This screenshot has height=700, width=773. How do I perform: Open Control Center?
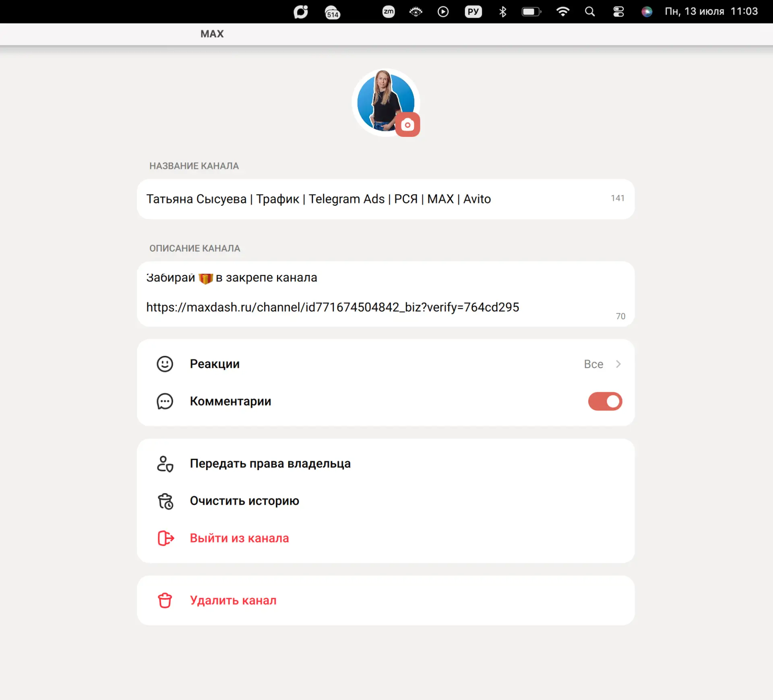pyautogui.click(x=618, y=12)
